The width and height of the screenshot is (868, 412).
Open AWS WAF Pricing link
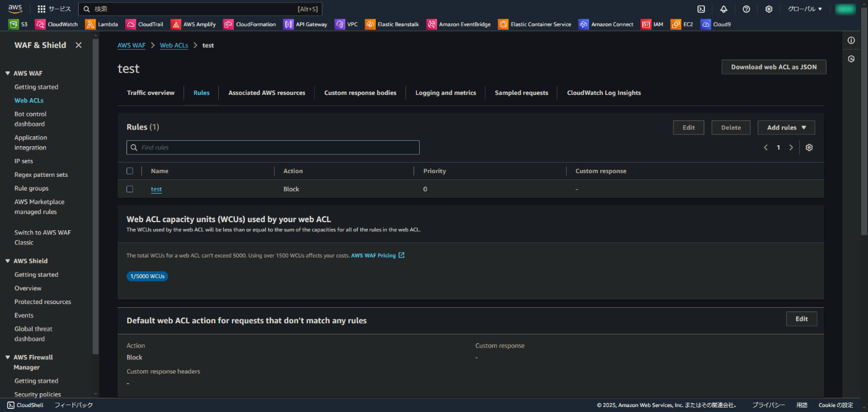pyautogui.click(x=378, y=255)
